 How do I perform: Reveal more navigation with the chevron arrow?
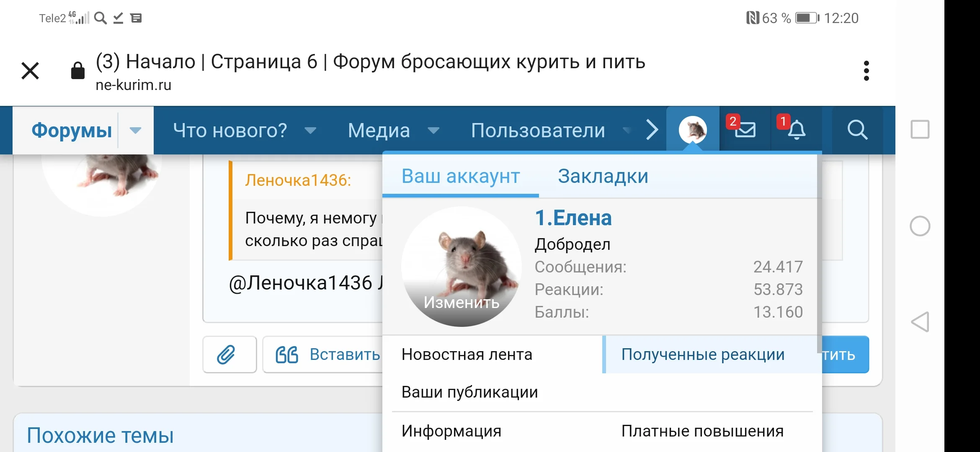(x=652, y=130)
